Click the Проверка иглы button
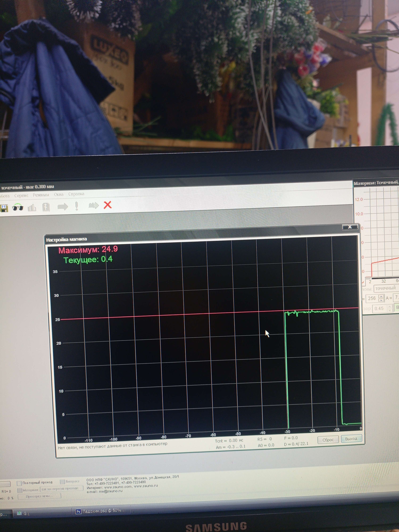 [40, 496]
